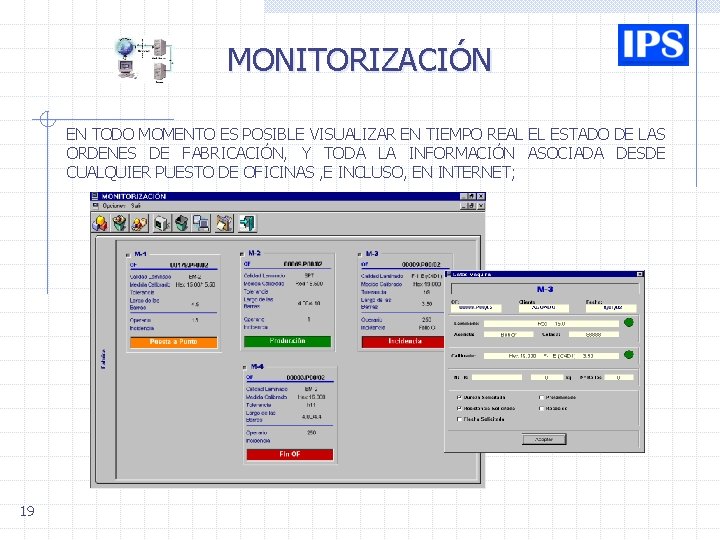Click the small marker beside M-1 heading

pyautogui.click(x=128, y=255)
